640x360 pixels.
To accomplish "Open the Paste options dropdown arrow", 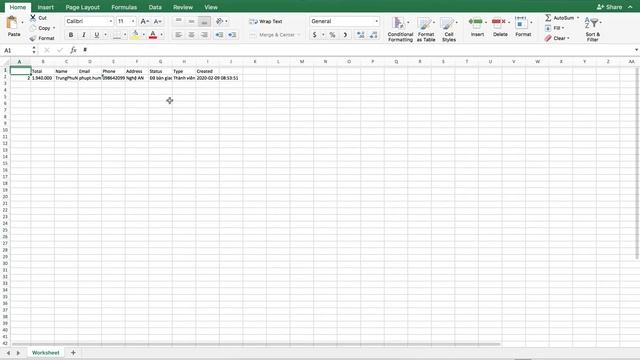I will (22, 22).
